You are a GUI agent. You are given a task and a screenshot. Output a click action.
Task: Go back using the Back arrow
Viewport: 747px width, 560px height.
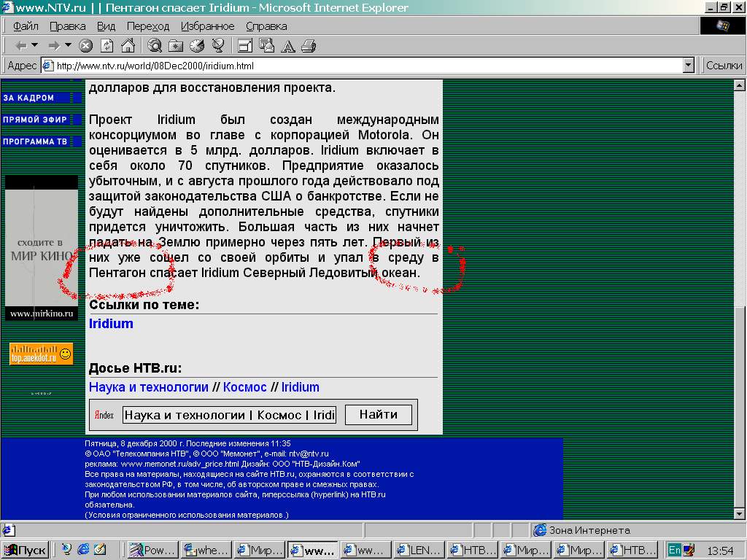21,46
